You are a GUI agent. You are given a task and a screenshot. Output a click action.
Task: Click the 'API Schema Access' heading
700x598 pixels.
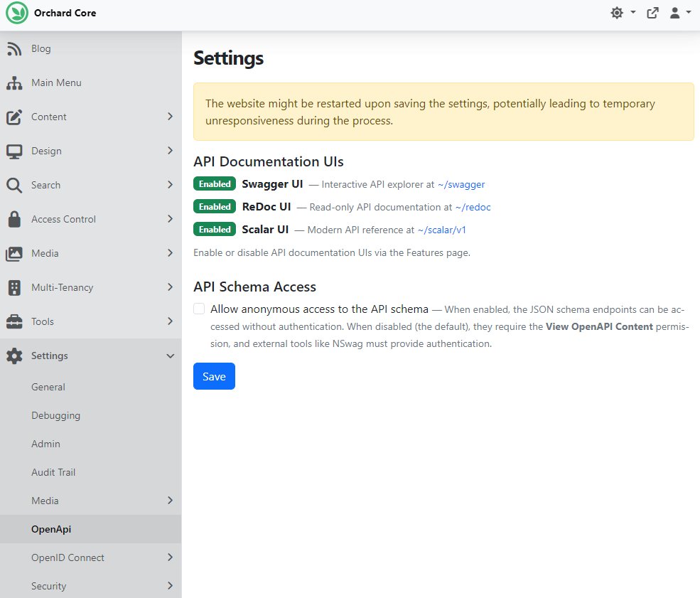click(x=254, y=287)
